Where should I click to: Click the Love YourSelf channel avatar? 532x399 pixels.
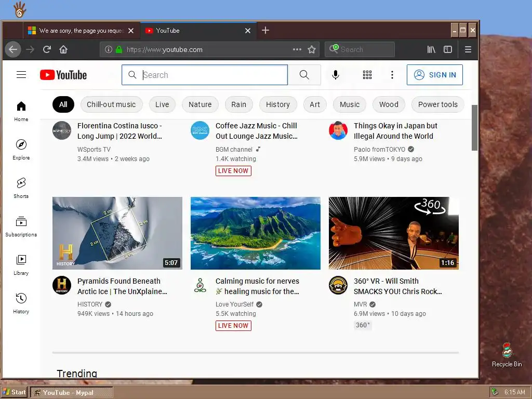click(200, 285)
